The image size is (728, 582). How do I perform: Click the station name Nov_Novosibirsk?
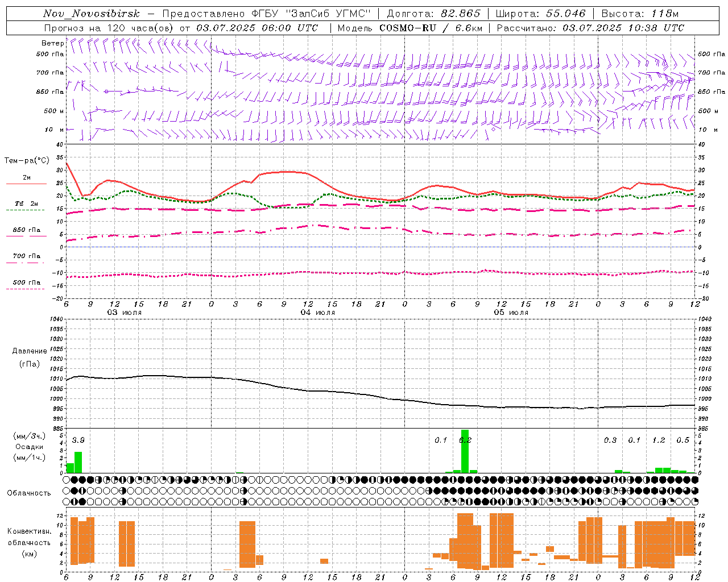pyautogui.click(x=91, y=14)
